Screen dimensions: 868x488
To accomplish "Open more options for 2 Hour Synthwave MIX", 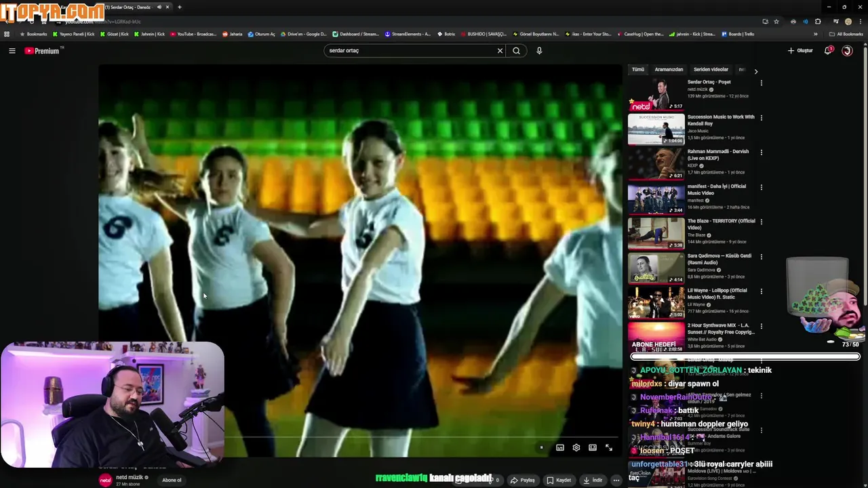I will click(x=761, y=326).
